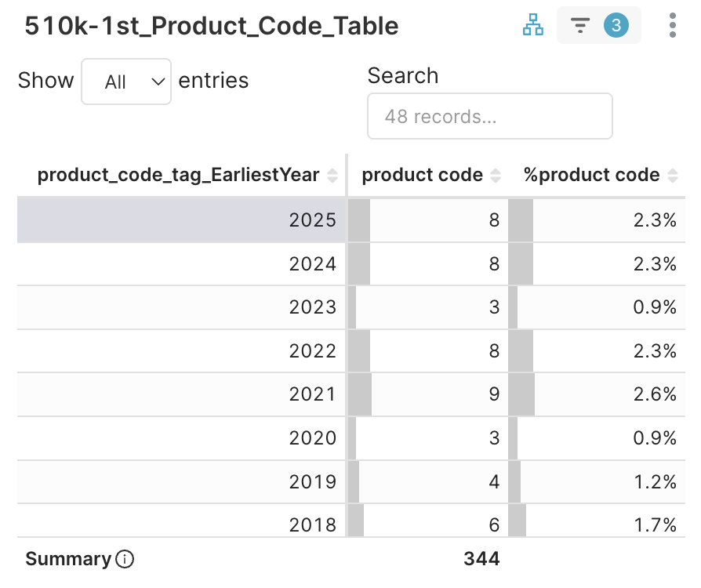This screenshot has width=701, height=588.
Task: Click the 2.6% percentage cell
Action: pos(655,394)
